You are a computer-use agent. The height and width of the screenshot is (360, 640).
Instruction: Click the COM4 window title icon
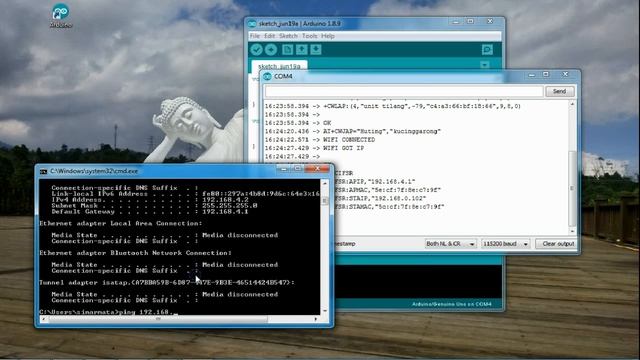(267, 76)
